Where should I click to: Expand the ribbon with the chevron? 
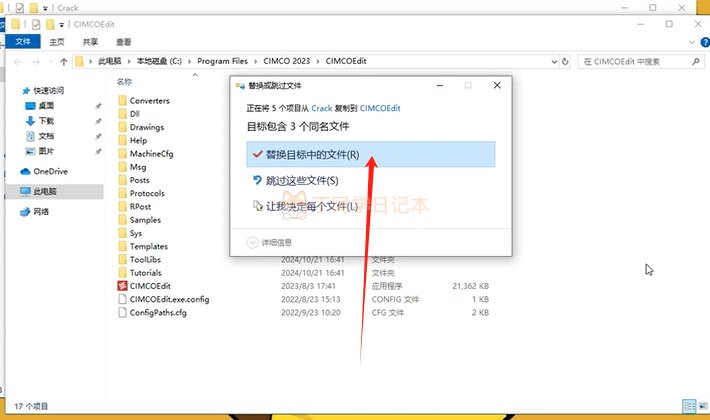tap(691, 42)
